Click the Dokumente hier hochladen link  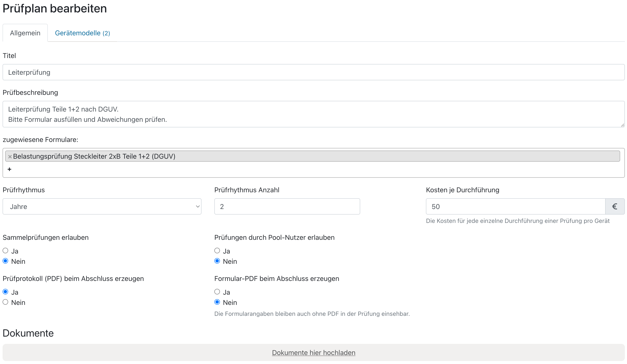(313, 353)
